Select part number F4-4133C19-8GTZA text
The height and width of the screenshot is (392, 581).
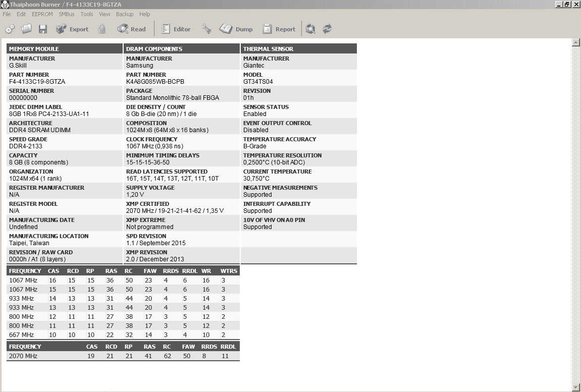(37, 81)
